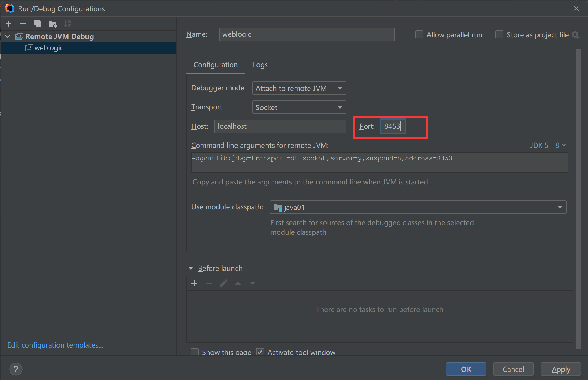Viewport: 588px width, 380px height.
Task: Click the weblogic configuration icon
Action: click(x=29, y=48)
